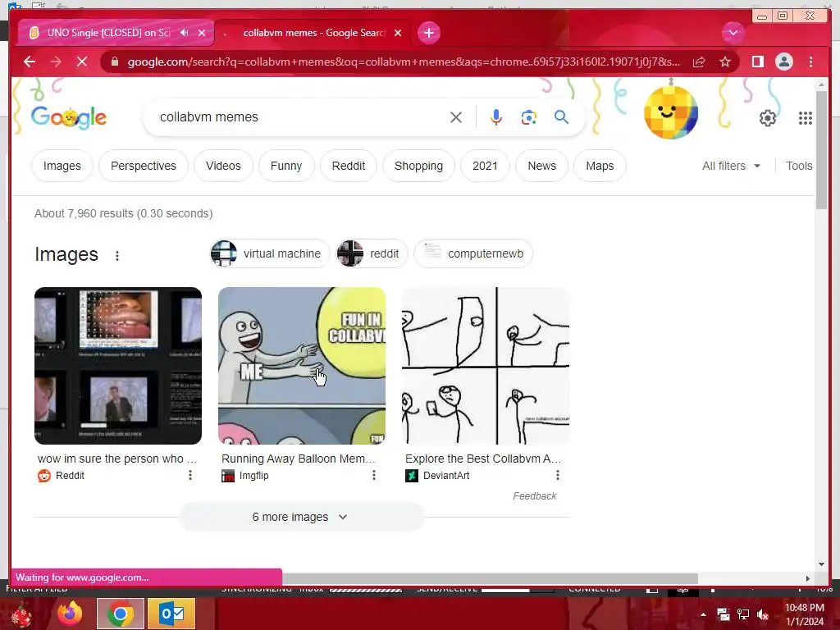Image resolution: width=840 pixels, height=630 pixels.
Task: Select the 2021 filter chip
Action: click(x=485, y=166)
